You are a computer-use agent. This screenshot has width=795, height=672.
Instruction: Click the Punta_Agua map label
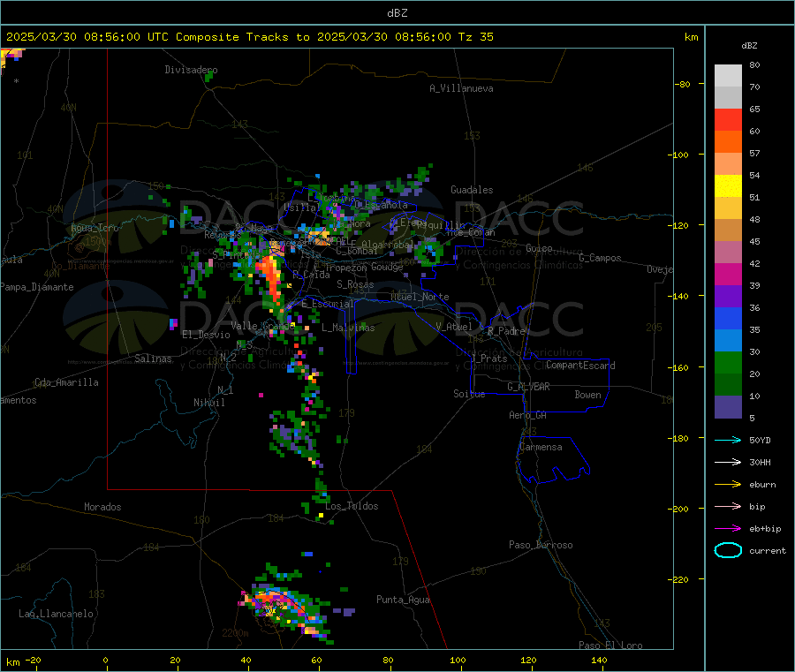[x=403, y=600]
